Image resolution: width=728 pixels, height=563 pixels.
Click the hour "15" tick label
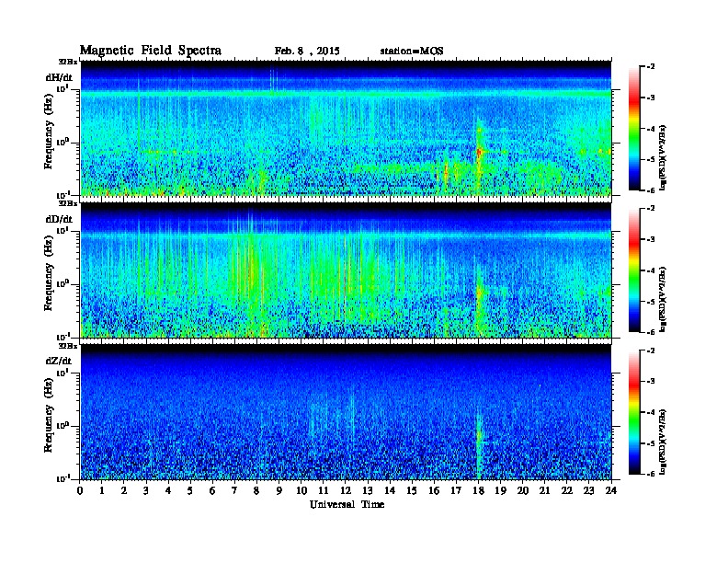[x=412, y=491]
